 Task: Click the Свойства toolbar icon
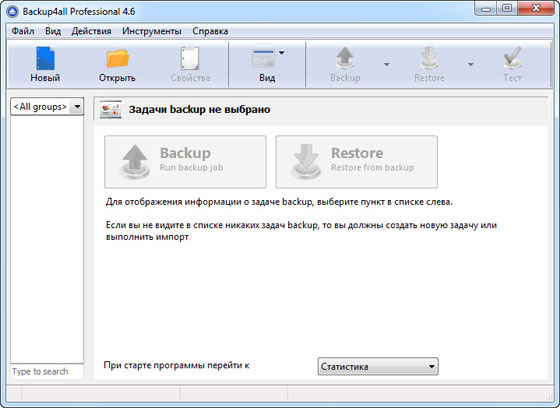[190, 59]
